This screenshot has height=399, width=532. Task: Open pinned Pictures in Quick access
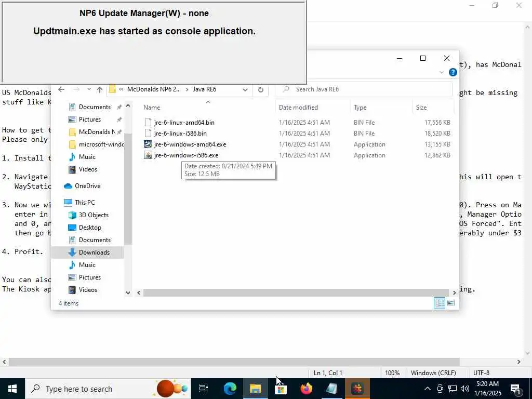(89, 119)
